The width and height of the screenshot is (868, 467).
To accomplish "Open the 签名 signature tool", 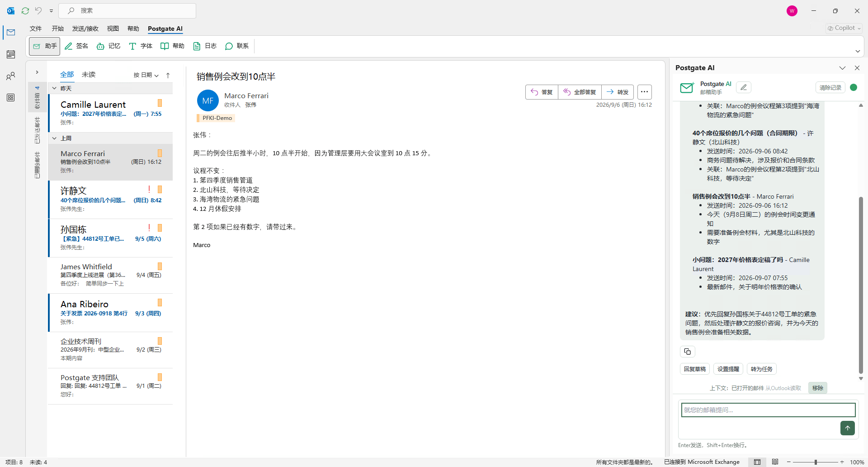I will pos(76,46).
